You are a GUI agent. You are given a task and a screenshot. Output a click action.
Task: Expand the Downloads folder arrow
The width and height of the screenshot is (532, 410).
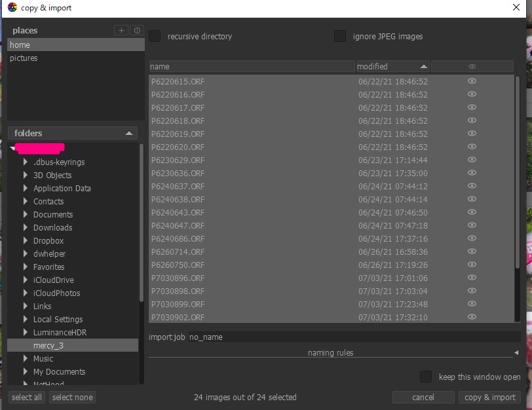point(26,227)
